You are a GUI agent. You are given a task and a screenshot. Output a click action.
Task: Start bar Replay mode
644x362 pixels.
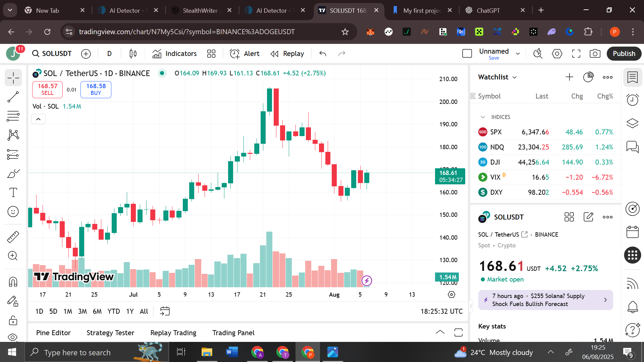[x=287, y=54]
